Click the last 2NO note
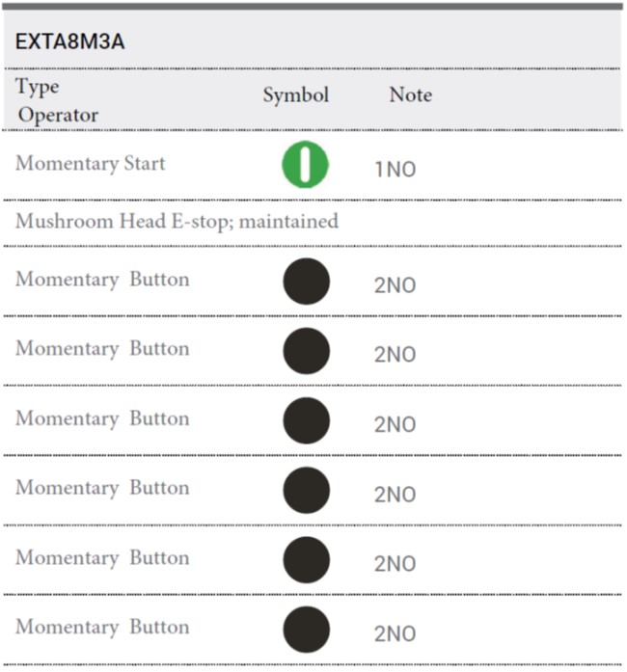The height and width of the screenshot is (672, 627). [x=395, y=633]
